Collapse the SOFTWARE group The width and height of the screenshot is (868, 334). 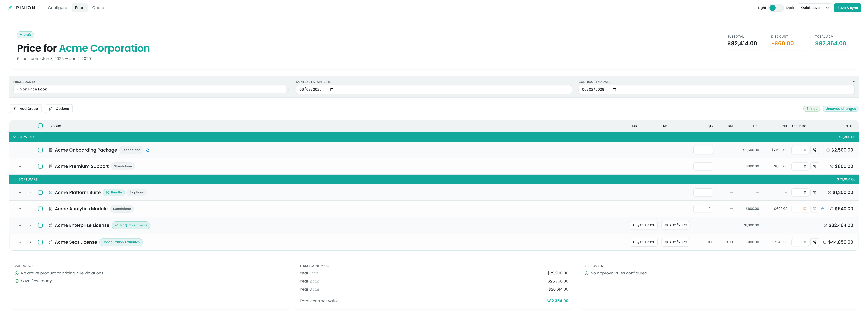pyautogui.click(x=14, y=180)
